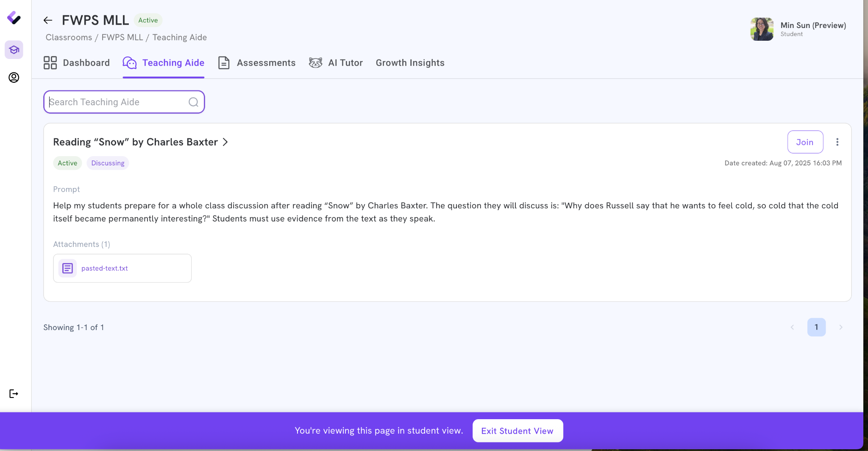Open the profile icon in the sidebar
This screenshot has height=451, width=868.
tap(14, 78)
